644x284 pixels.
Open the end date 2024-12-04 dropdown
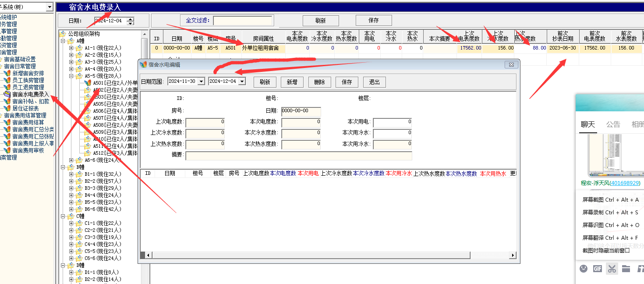point(242,82)
